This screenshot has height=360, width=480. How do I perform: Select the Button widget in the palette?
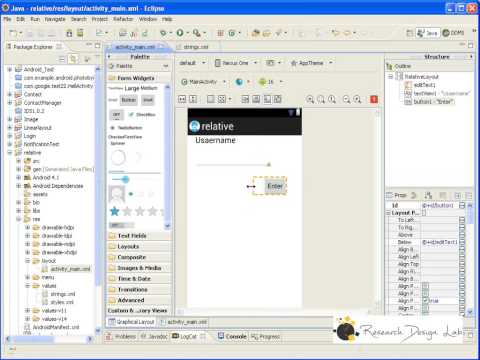tap(129, 100)
